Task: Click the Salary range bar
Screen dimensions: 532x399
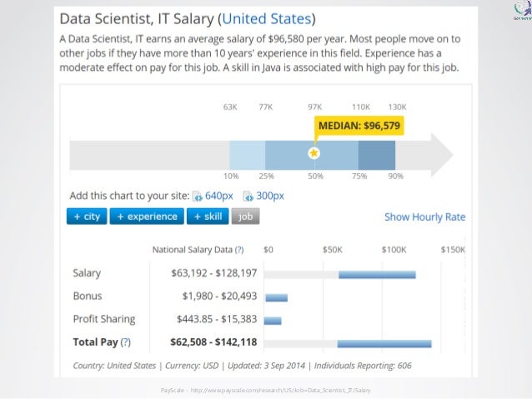Action: point(377,275)
